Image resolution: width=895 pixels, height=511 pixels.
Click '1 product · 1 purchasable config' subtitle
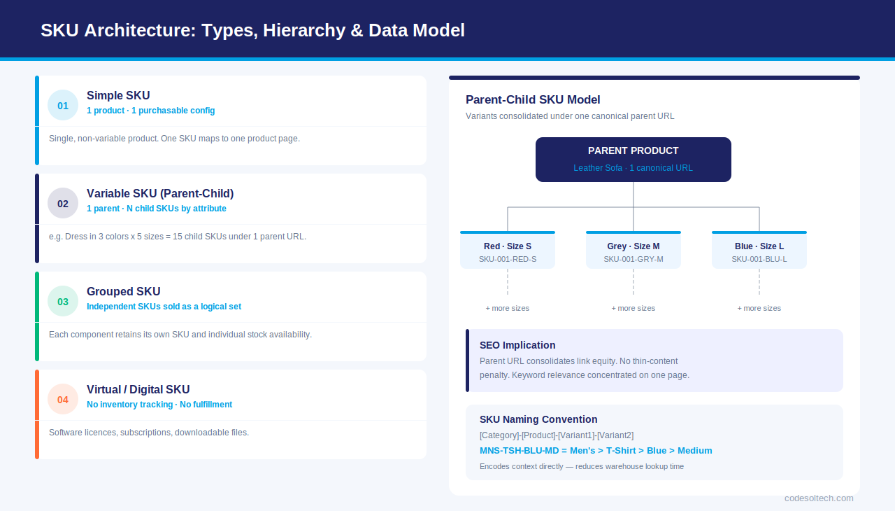coord(151,110)
